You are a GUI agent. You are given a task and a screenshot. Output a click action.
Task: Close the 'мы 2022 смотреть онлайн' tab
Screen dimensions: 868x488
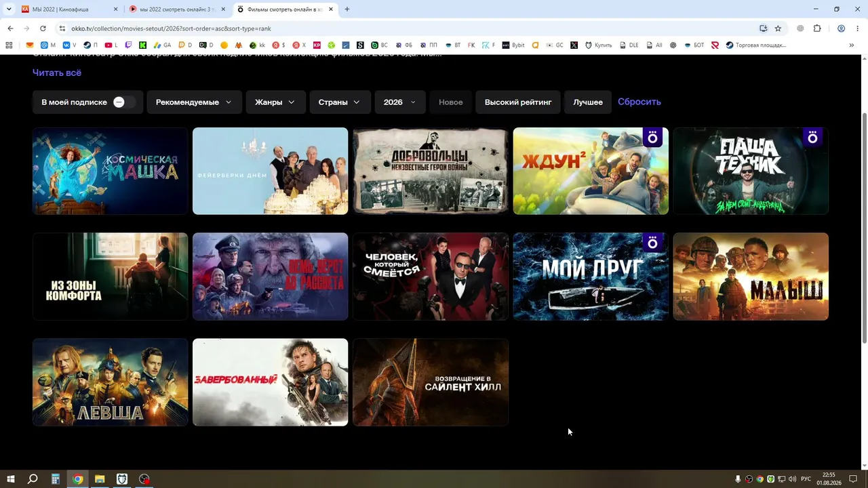(223, 9)
